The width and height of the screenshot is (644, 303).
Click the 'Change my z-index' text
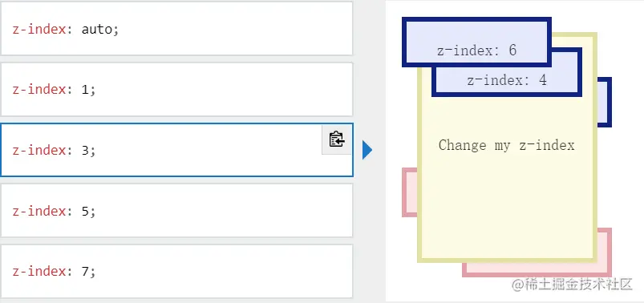click(x=506, y=145)
